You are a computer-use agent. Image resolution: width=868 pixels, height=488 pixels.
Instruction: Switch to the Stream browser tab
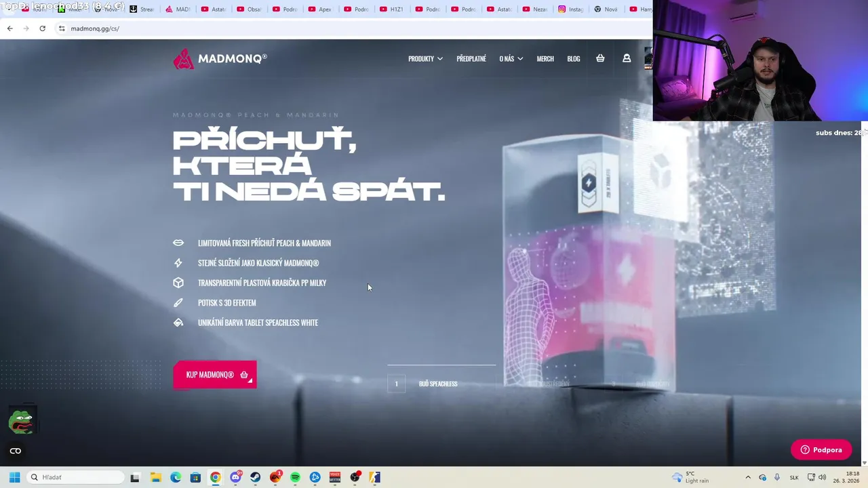[x=143, y=9]
